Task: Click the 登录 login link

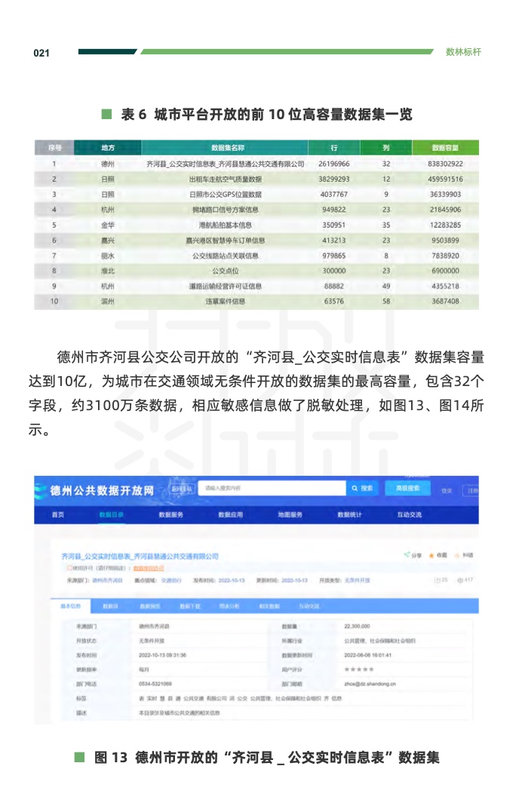Action: coord(447,491)
